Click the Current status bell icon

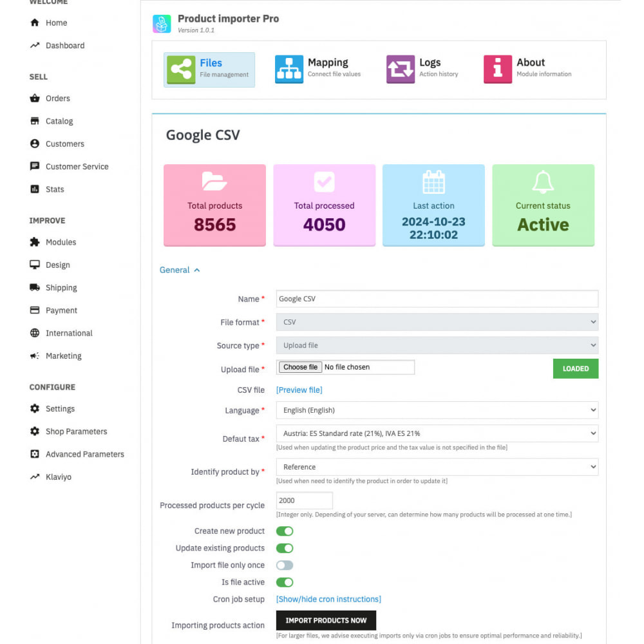(x=543, y=182)
